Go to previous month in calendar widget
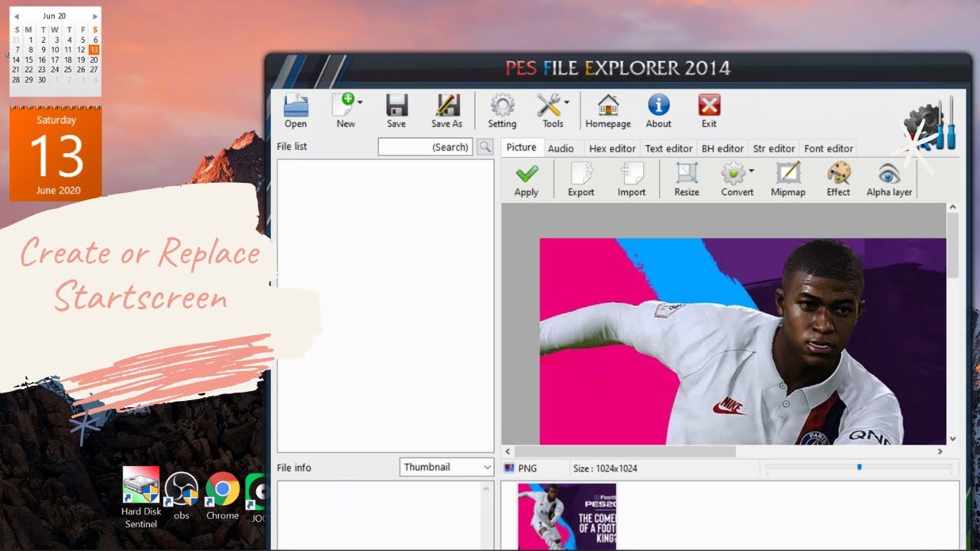Image resolution: width=980 pixels, height=551 pixels. pyautogui.click(x=16, y=16)
